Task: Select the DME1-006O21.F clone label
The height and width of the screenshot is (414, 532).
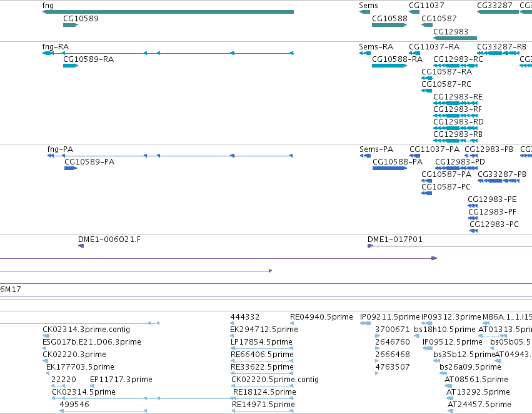Action: click(109, 240)
